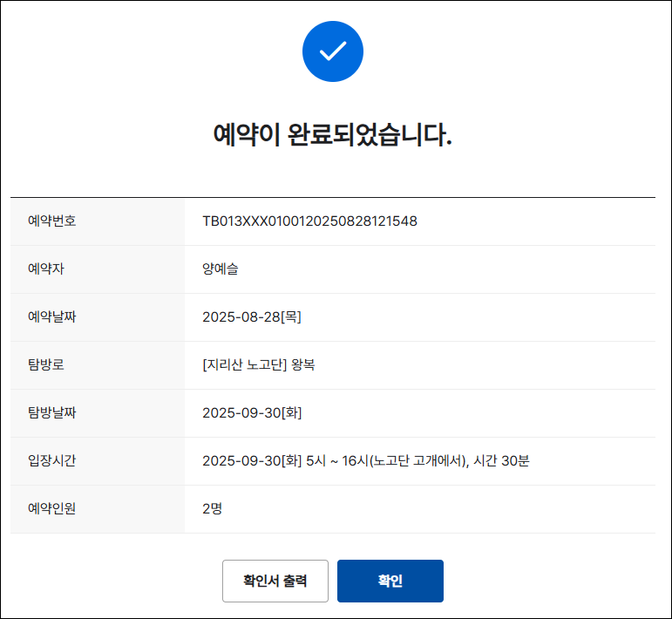Click the 예약인원 row label
Image resolution: width=672 pixels, height=619 pixels.
tap(51, 509)
